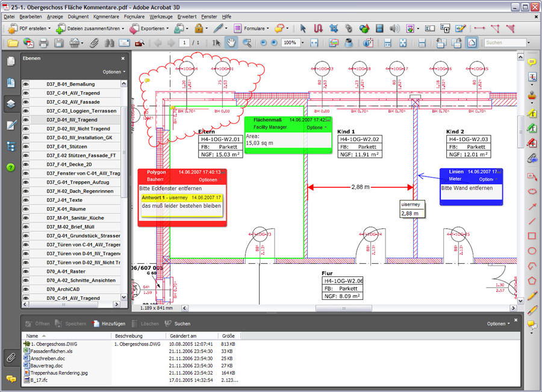Image resolution: width=542 pixels, height=392 pixels.
Task: Select the arrow selection tool
Action: point(303,28)
